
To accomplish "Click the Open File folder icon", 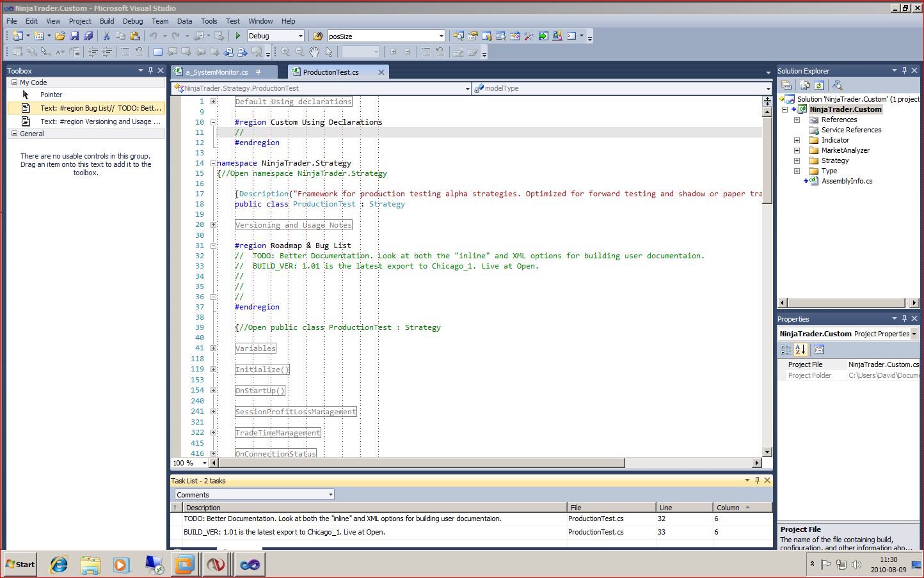I will (60, 36).
